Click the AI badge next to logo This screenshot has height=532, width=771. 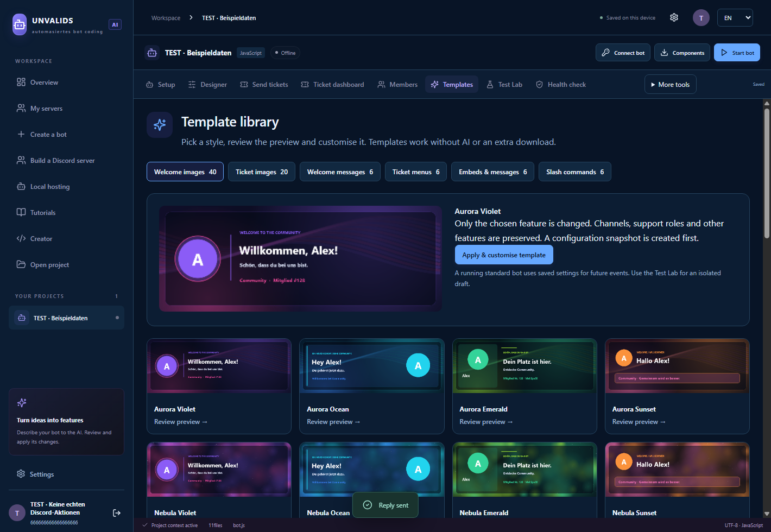[x=115, y=24]
